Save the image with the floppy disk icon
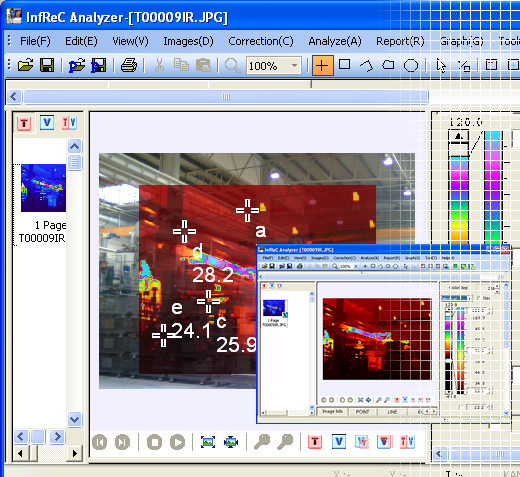 [47, 65]
